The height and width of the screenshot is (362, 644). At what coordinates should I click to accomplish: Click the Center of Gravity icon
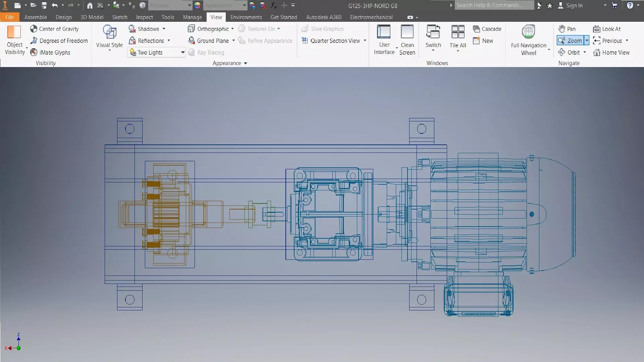click(34, 29)
